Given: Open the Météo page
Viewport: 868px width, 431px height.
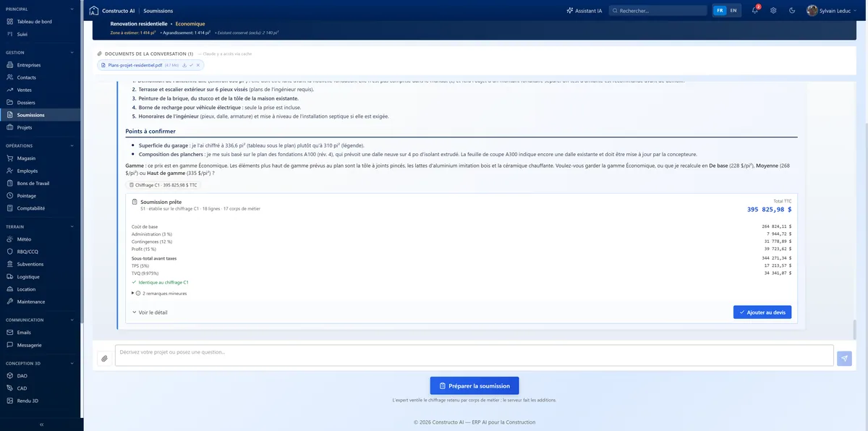Looking at the screenshot, I should pyautogui.click(x=41, y=239).
